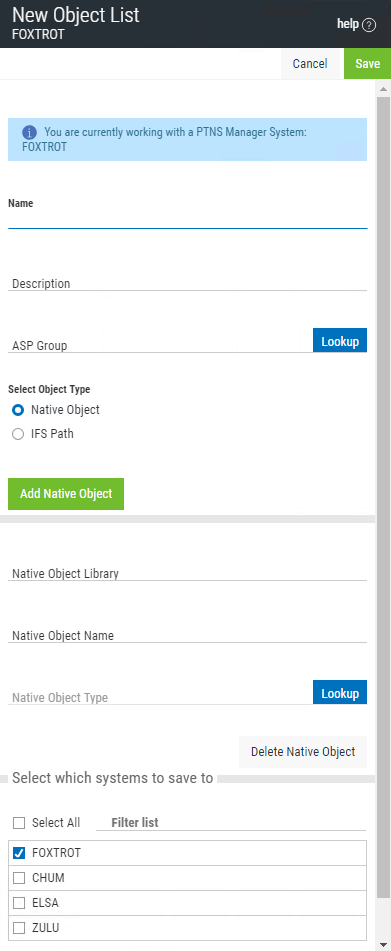Click the ASP Group input field
The height and width of the screenshot is (951, 391).
pyautogui.click(x=160, y=344)
